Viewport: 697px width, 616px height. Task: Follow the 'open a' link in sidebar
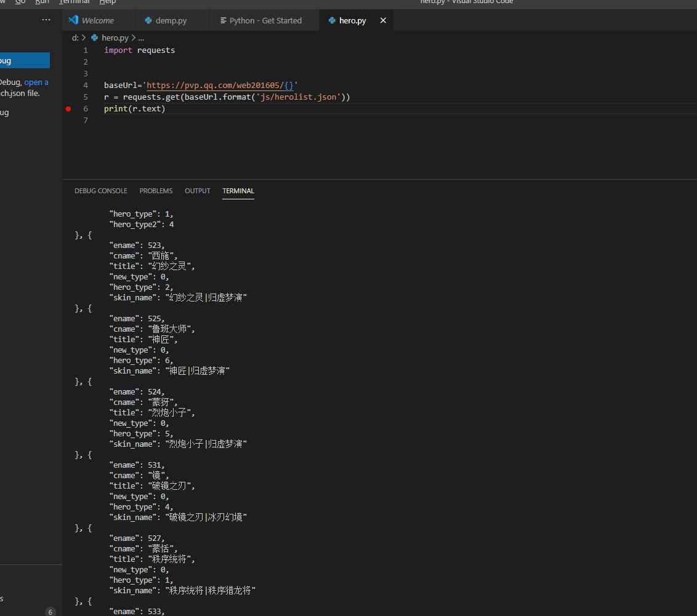(x=36, y=82)
